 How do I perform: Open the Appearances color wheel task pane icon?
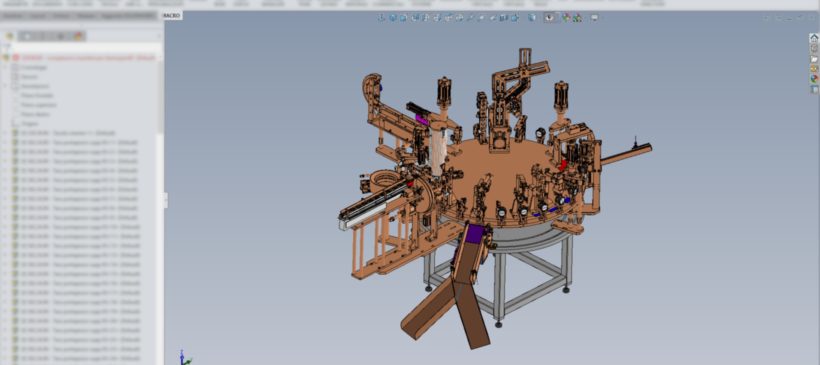pos(814,78)
